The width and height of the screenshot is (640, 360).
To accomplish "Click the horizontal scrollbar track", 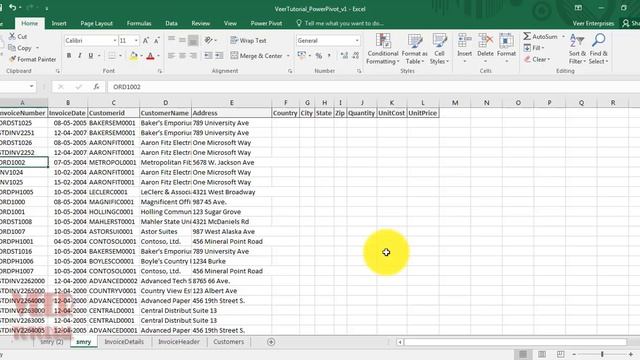I will click(515, 342).
